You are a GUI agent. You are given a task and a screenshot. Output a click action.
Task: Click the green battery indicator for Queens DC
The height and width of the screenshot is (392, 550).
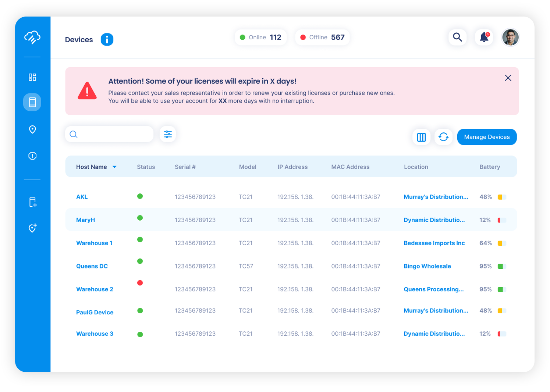pos(502,266)
